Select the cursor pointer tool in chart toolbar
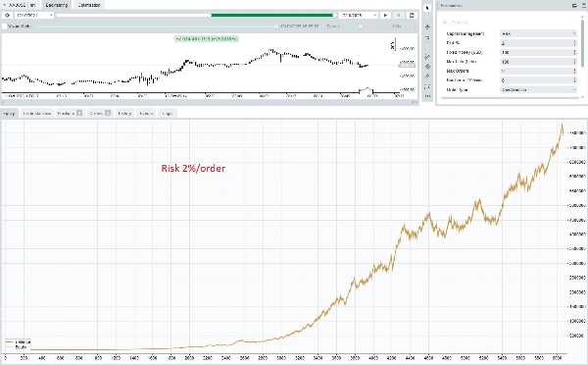Screen dimensions: 588x365 click(x=427, y=8)
